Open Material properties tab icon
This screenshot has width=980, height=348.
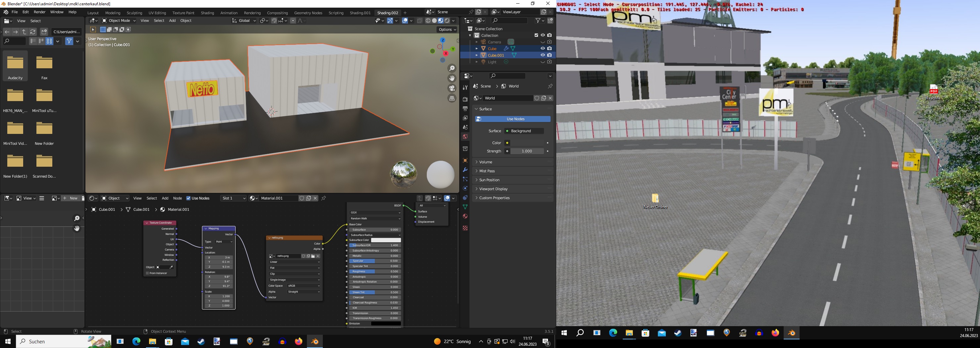465,216
